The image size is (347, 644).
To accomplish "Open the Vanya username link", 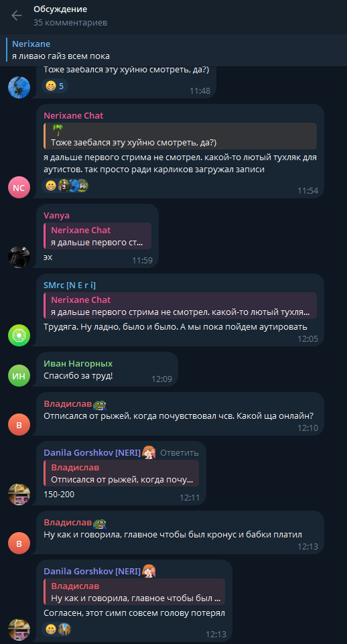I will pos(57,216).
